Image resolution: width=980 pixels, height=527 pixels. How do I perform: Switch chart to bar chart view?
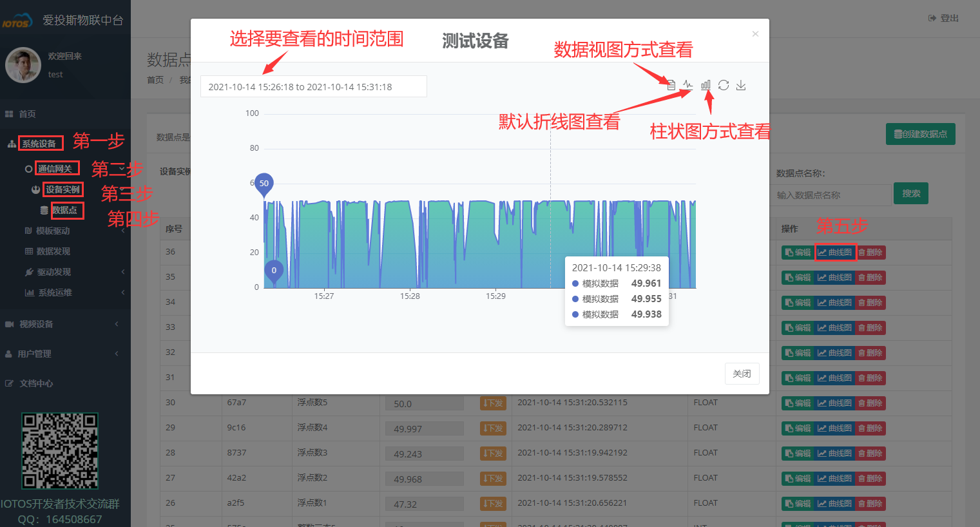(706, 84)
